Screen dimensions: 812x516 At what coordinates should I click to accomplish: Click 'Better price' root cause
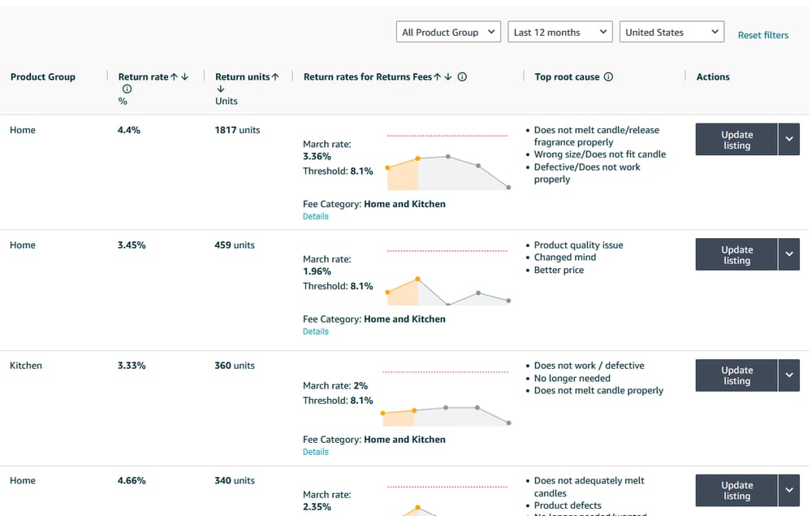(x=559, y=270)
